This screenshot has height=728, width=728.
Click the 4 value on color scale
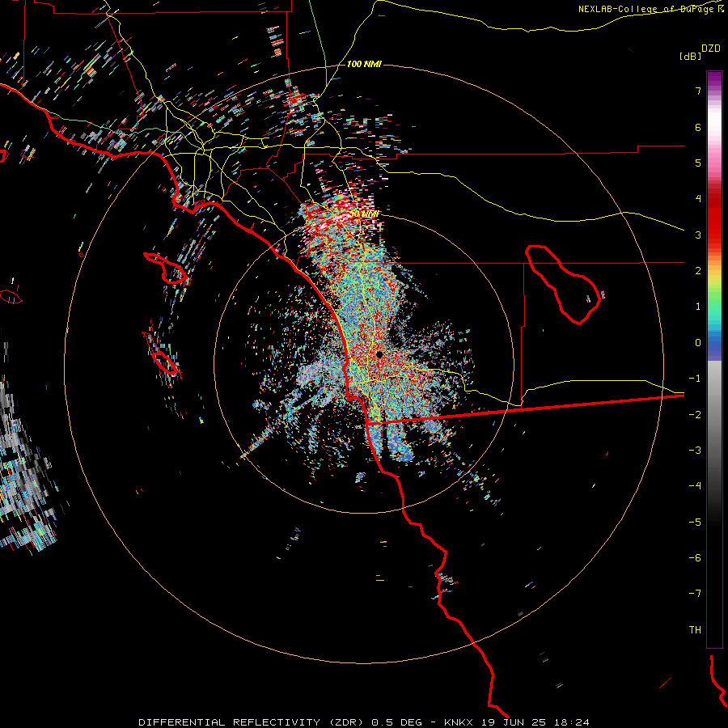click(698, 199)
